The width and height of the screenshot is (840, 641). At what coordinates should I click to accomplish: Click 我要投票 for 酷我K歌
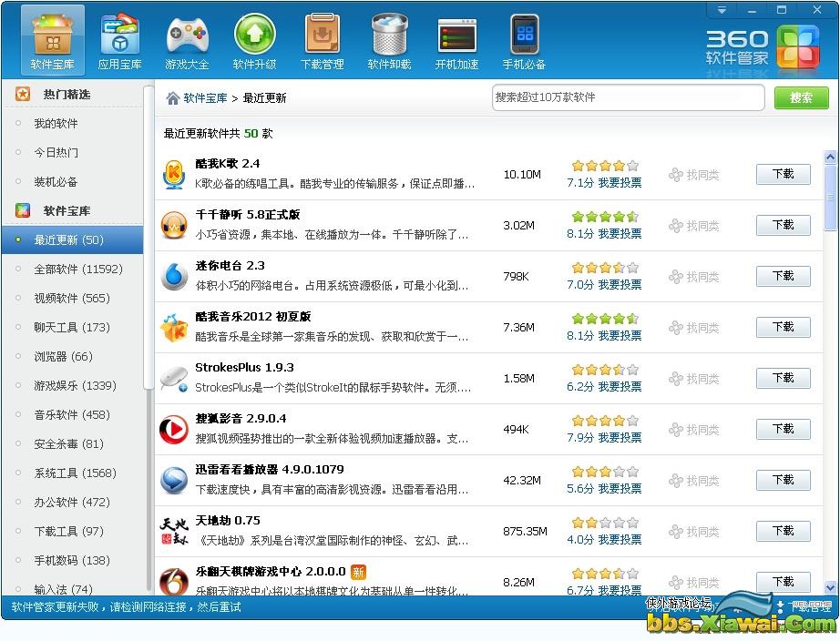pyautogui.click(x=620, y=183)
